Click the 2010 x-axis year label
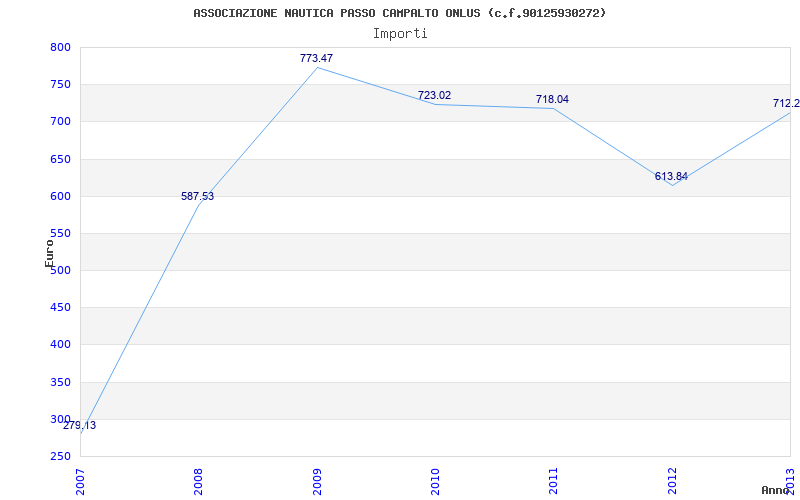Viewport: 800px width, 500px height. pos(435,481)
